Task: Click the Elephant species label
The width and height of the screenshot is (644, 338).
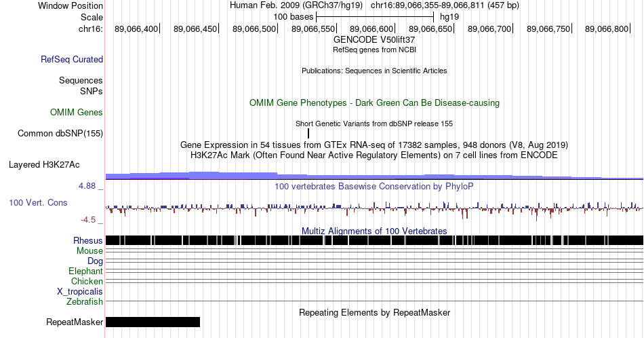Action: coord(86,271)
